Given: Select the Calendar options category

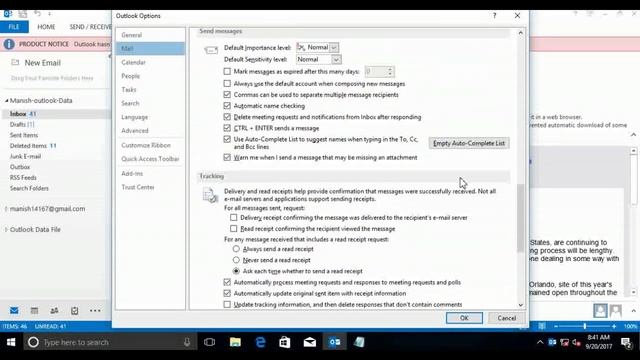Looking at the screenshot, I should (150, 62).
